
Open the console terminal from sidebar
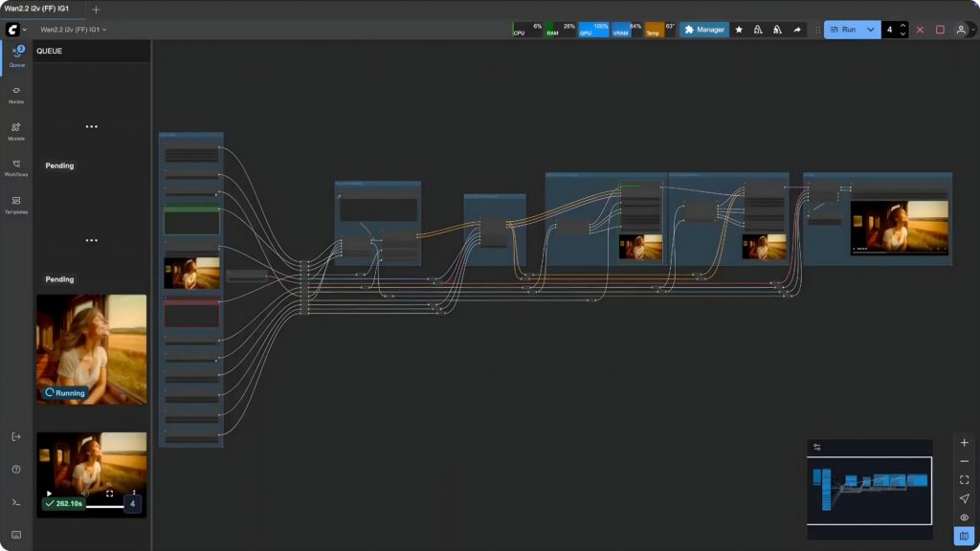16,501
